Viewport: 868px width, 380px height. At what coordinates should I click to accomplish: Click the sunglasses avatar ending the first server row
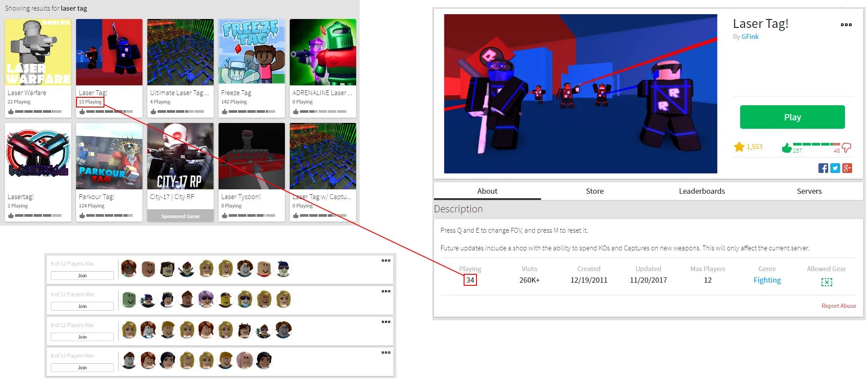(283, 269)
